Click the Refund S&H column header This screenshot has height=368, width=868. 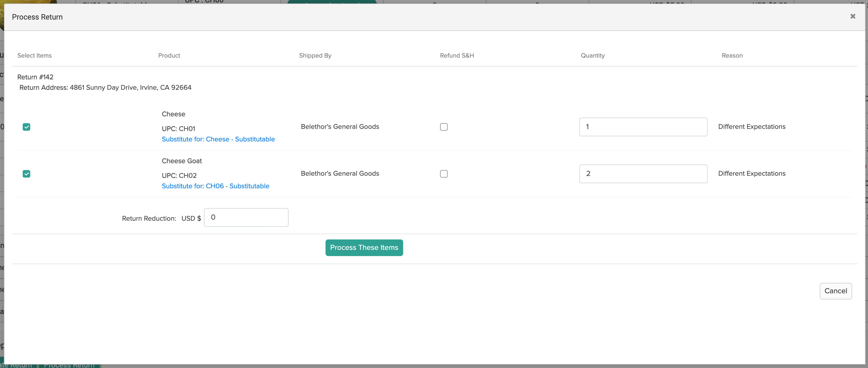pos(456,56)
